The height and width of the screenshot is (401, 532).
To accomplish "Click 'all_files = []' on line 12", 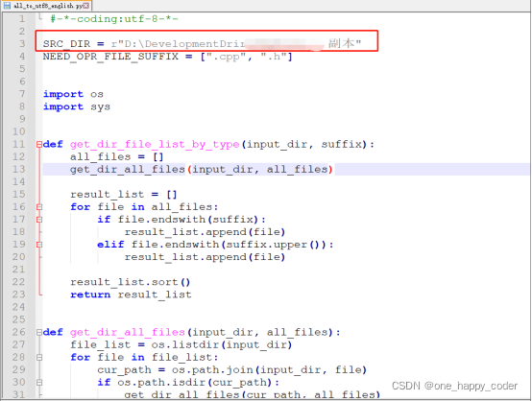I will tap(117, 157).
